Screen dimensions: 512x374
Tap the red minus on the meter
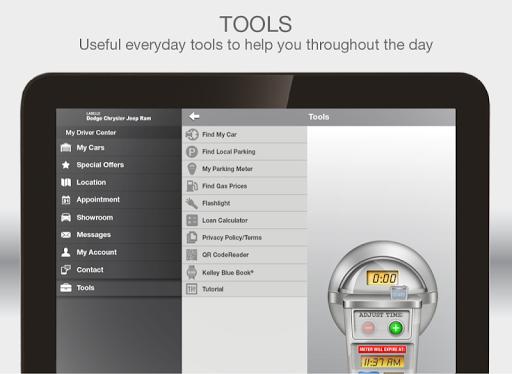(368, 328)
